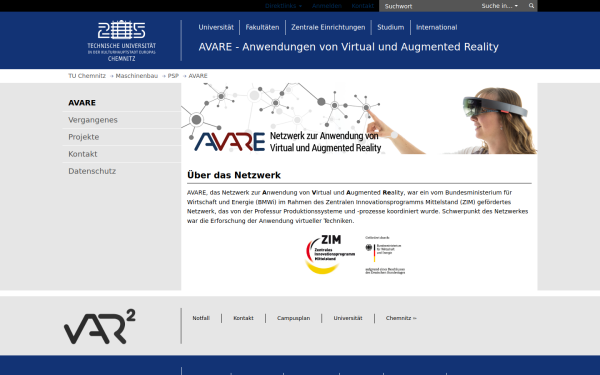Click the VAR² logo in the footer
The image size is (600, 375).
pyautogui.click(x=99, y=326)
